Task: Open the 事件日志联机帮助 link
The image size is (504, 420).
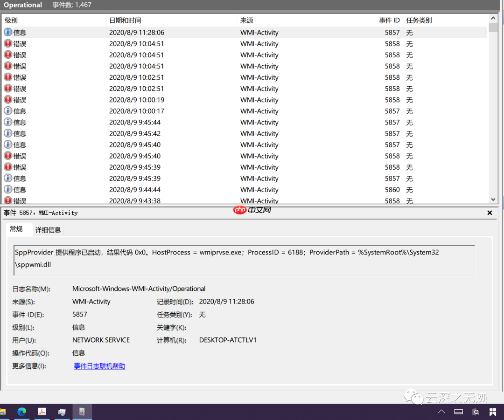Action: click(99, 366)
